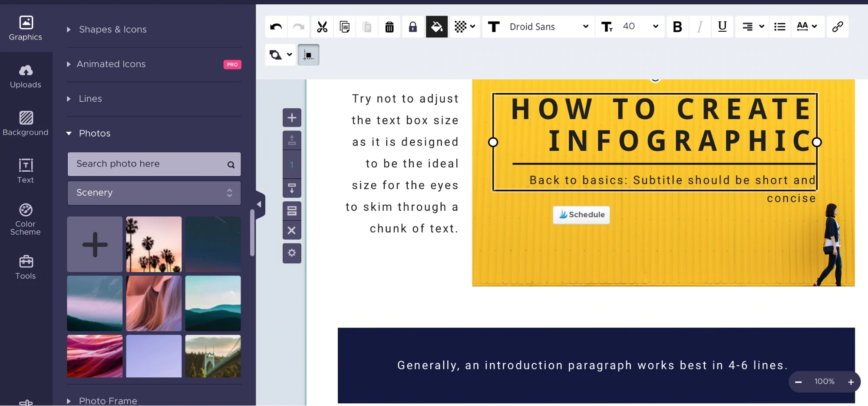
Task: Lock the selected text box
Action: point(413,27)
